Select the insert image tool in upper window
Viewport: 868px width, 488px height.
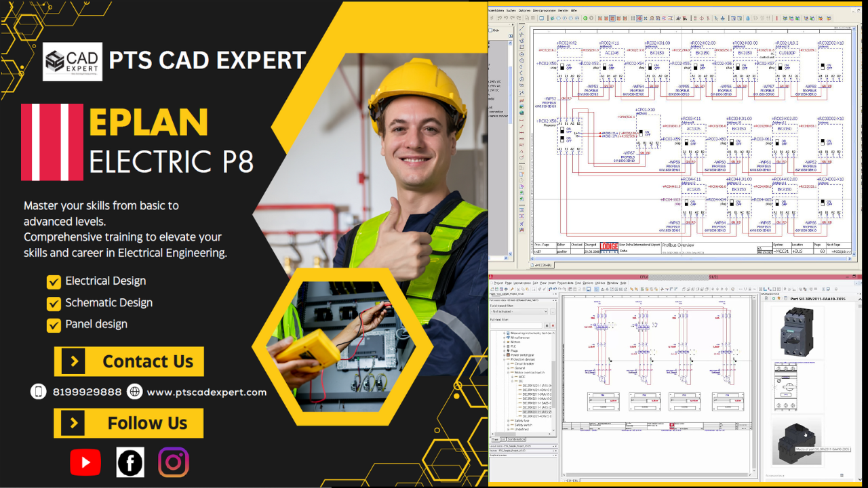click(x=521, y=106)
